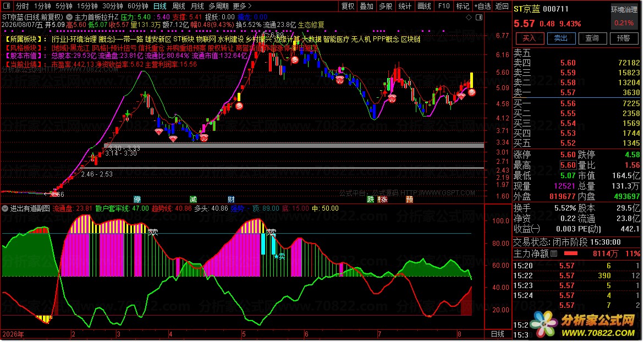
Task: Click the 买入 buy button
Action: pos(529,38)
